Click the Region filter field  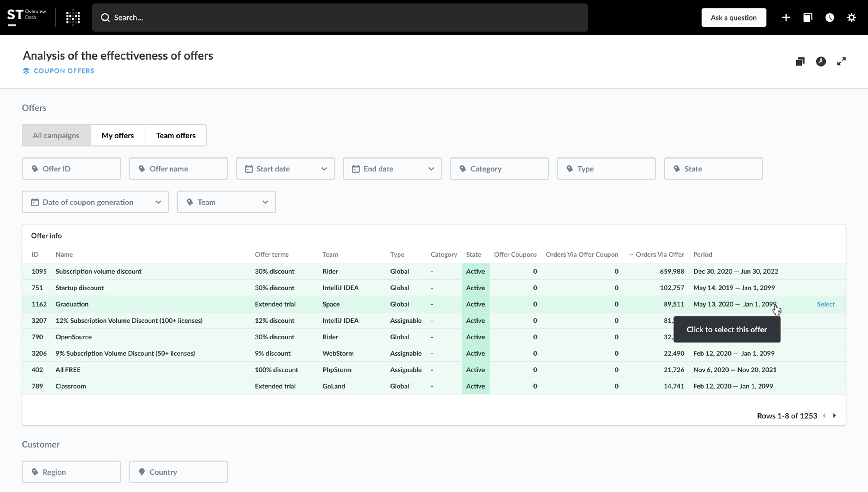71,472
